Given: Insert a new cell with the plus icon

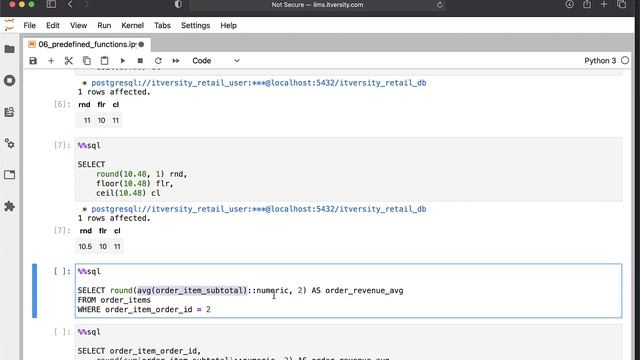Looking at the screenshot, I should tap(51, 61).
